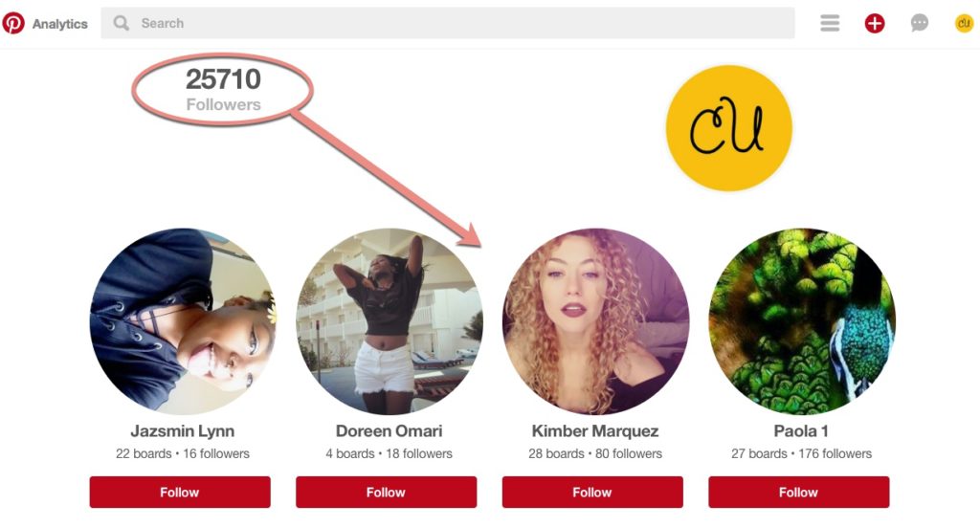This screenshot has width=980, height=527.
Task: Click the Paola 1 name link
Action: tap(801, 430)
